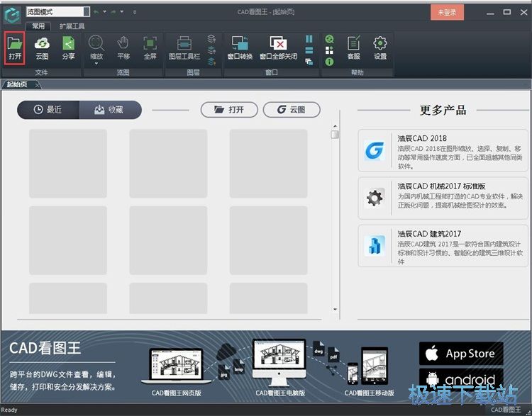Click 窗口转换 window switch icon

coord(240,47)
